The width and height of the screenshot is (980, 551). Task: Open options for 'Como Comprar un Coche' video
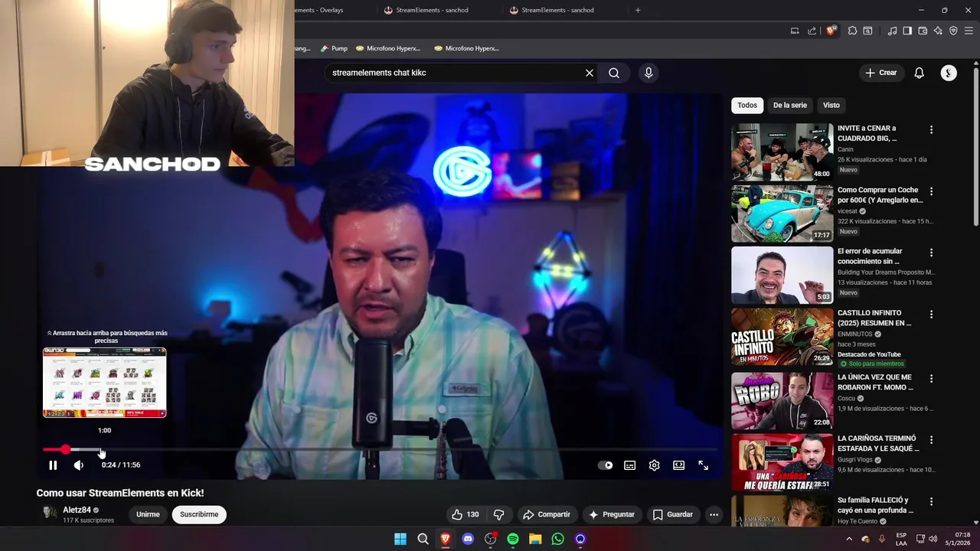pyautogui.click(x=931, y=191)
